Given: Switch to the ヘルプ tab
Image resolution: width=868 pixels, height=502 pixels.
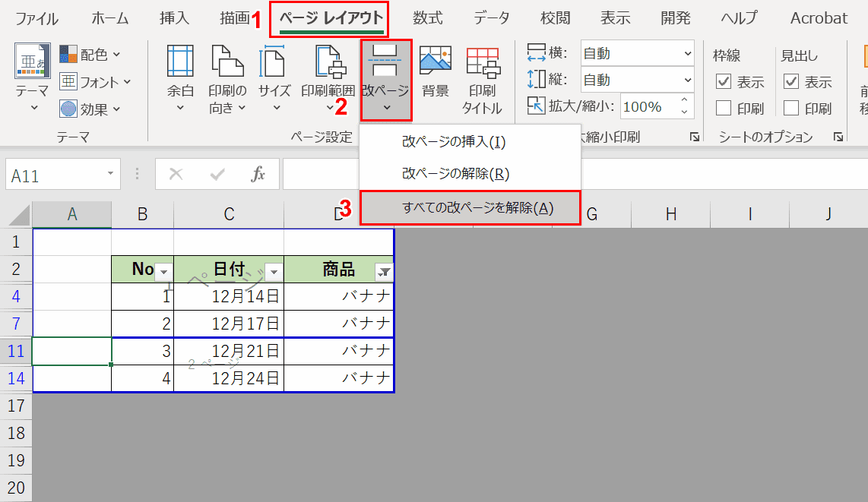Looking at the screenshot, I should click(739, 18).
